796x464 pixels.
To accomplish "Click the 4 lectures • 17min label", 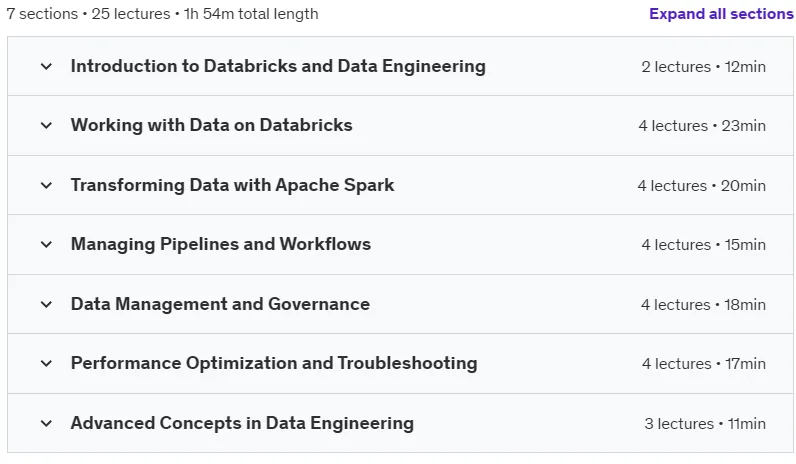I will 704,363.
